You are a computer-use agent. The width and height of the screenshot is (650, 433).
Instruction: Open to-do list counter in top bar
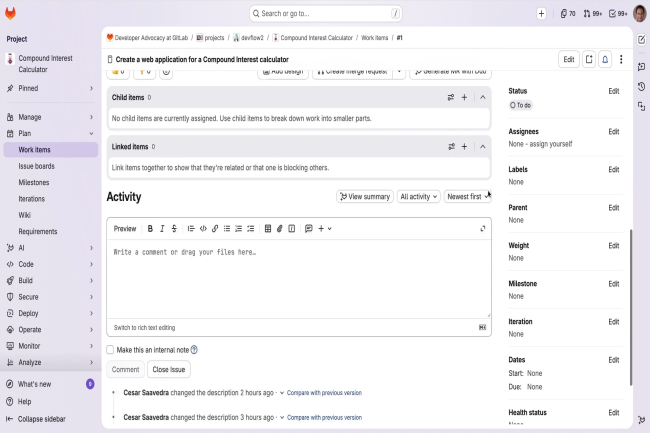[x=618, y=14]
